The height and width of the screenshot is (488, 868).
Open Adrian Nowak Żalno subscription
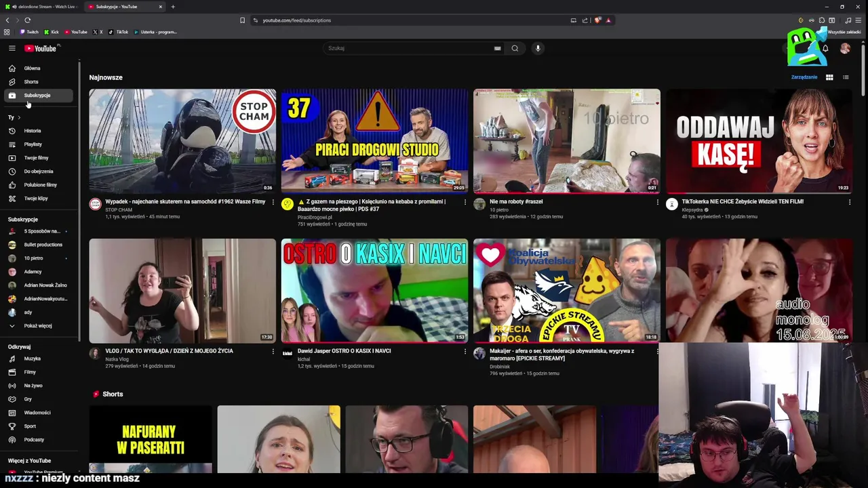(39, 285)
